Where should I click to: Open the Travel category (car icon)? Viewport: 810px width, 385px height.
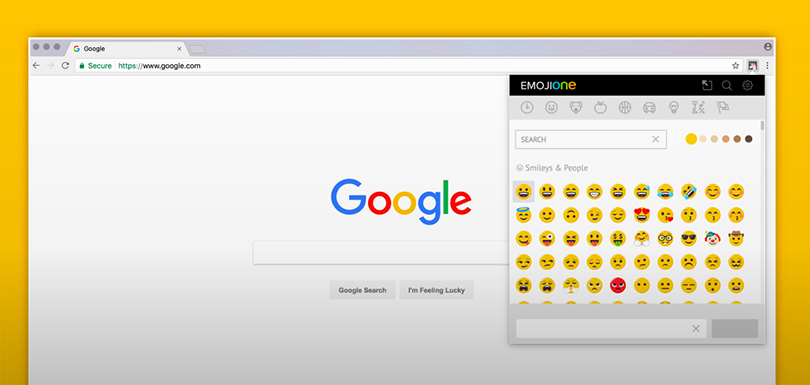click(649, 107)
